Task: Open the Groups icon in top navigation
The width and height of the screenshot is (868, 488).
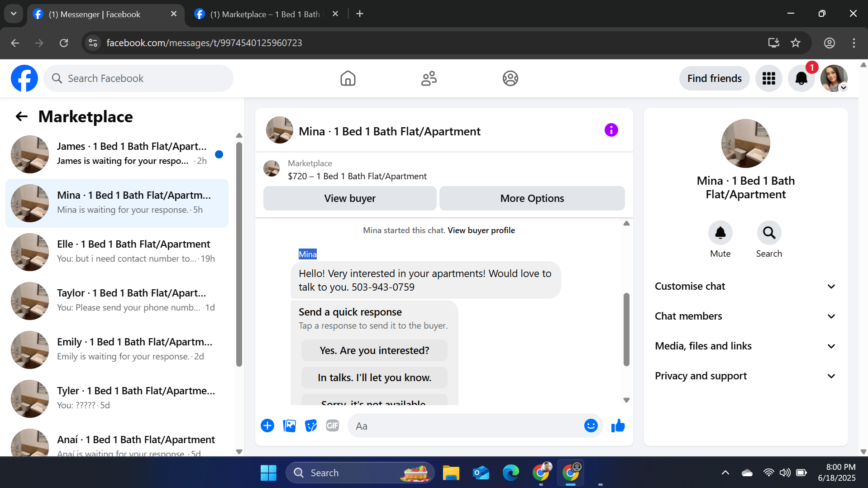Action: click(510, 78)
